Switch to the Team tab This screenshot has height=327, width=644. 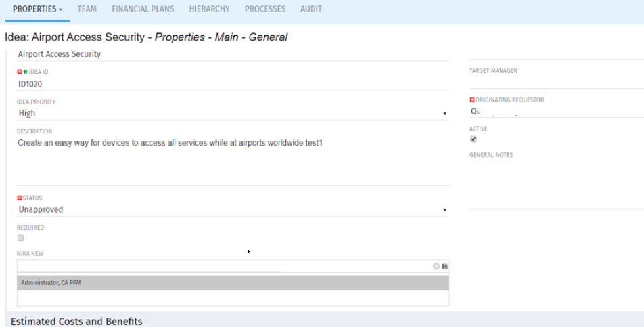(87, 9)
